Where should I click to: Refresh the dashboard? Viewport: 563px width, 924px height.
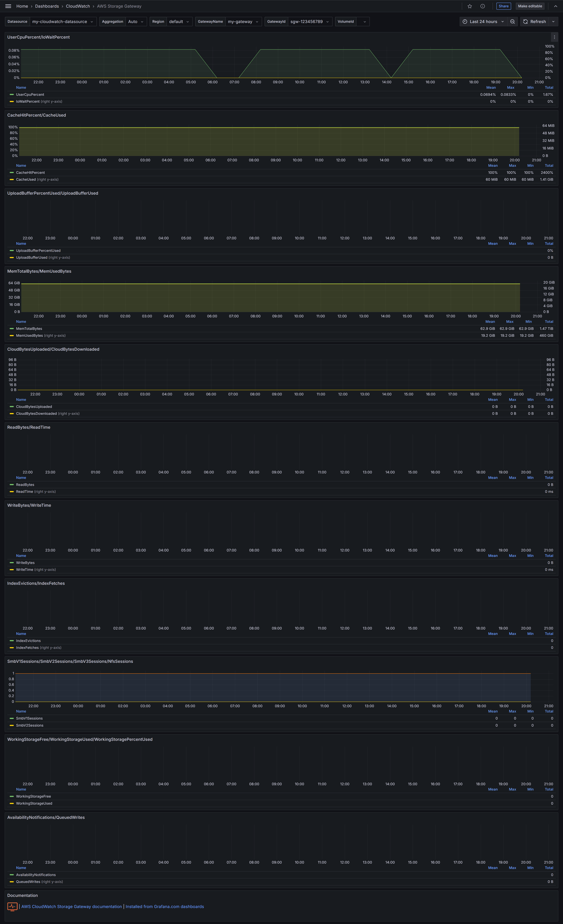point(534,22)
